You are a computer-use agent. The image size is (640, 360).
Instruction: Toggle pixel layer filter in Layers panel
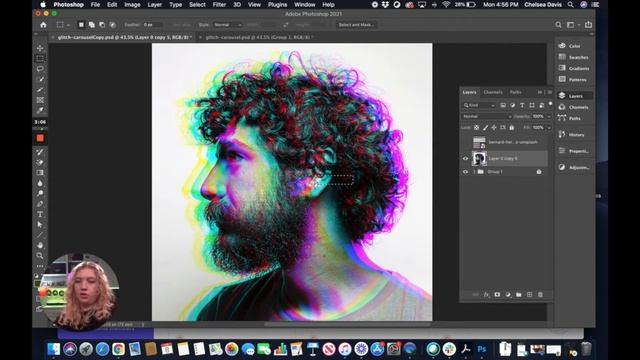tap(503, 105)
